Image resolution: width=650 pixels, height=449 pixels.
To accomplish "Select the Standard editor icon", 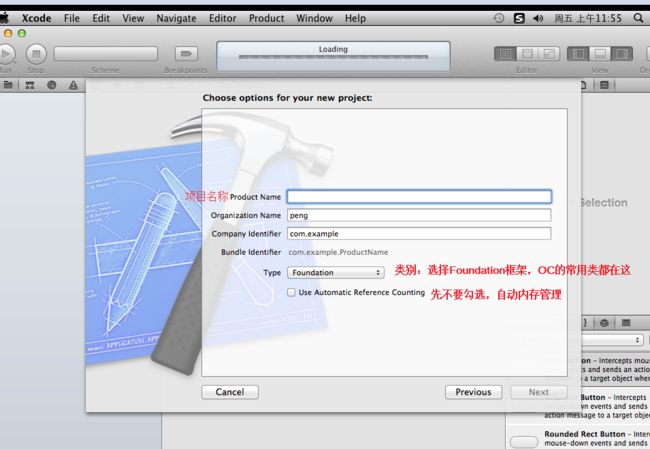I will [505, 54].
